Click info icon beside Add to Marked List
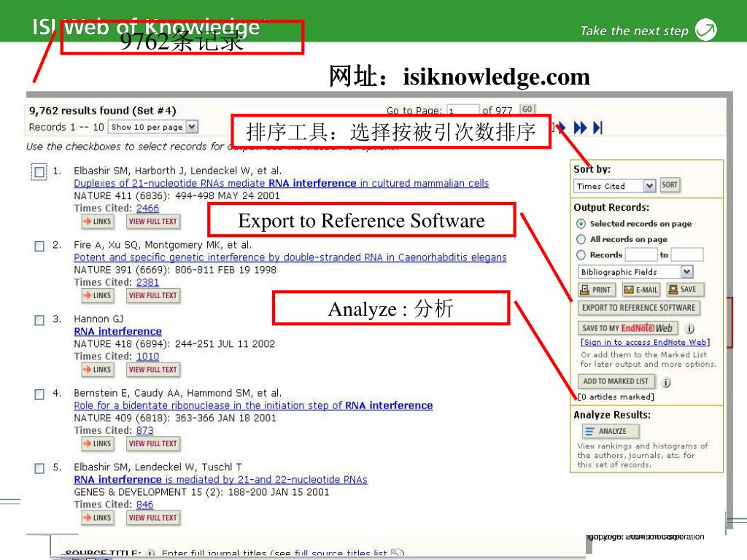 coord(666,382)
